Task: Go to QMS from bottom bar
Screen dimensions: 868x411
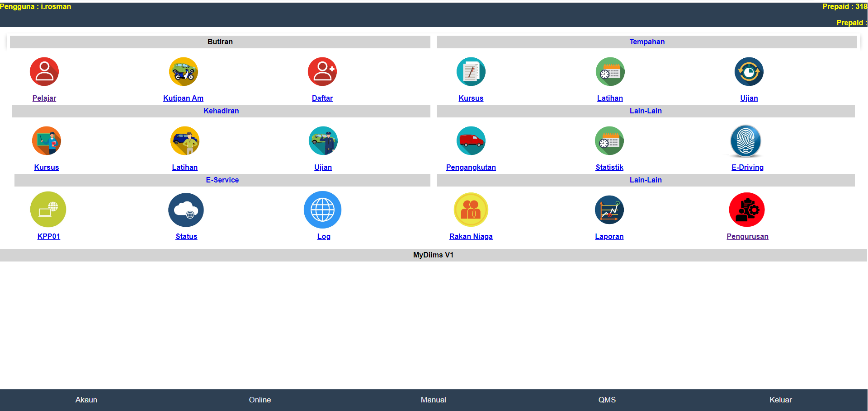Action: pyautogui.click(x=607, y=400)
